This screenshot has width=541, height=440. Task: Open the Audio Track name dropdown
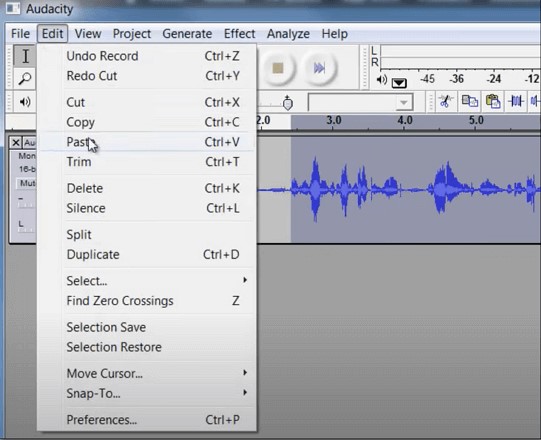(29, 143)
